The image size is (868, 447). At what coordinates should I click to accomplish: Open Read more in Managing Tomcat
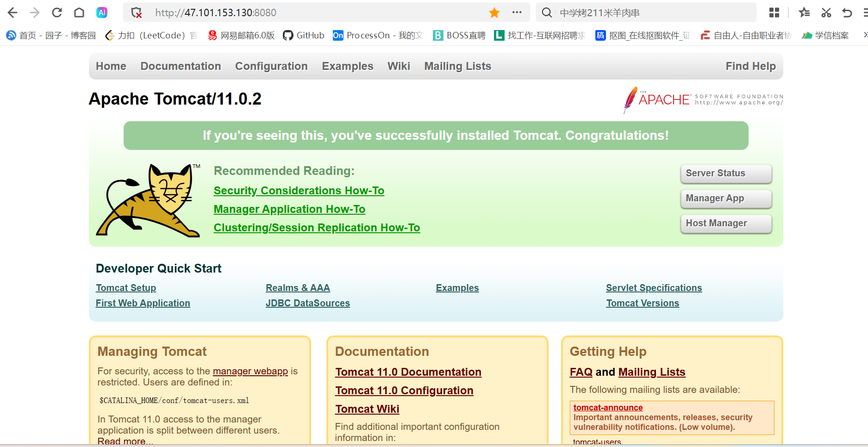[x=125, y=441]
